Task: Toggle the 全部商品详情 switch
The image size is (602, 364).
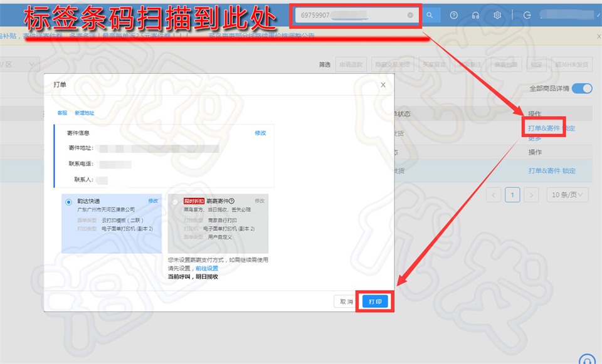Action: tap(581, 88)
